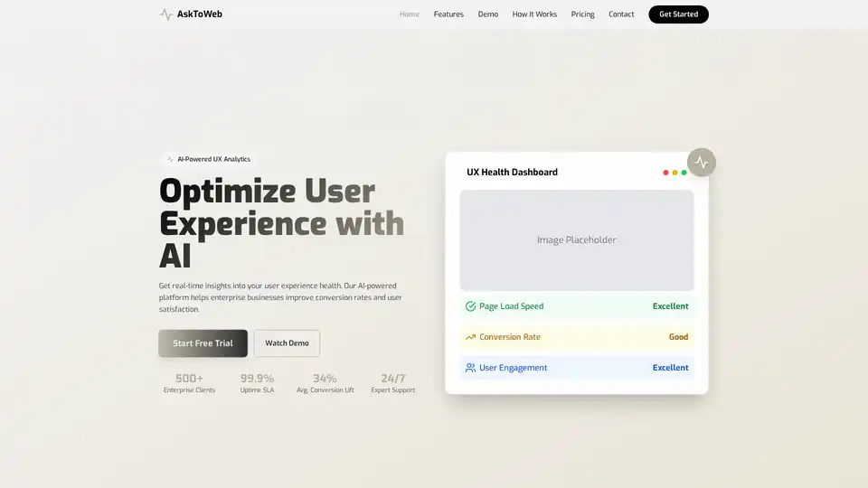Click the AskToWeb brand name text
The width and height of the screenshot is (868, 488).
point(200,14)
